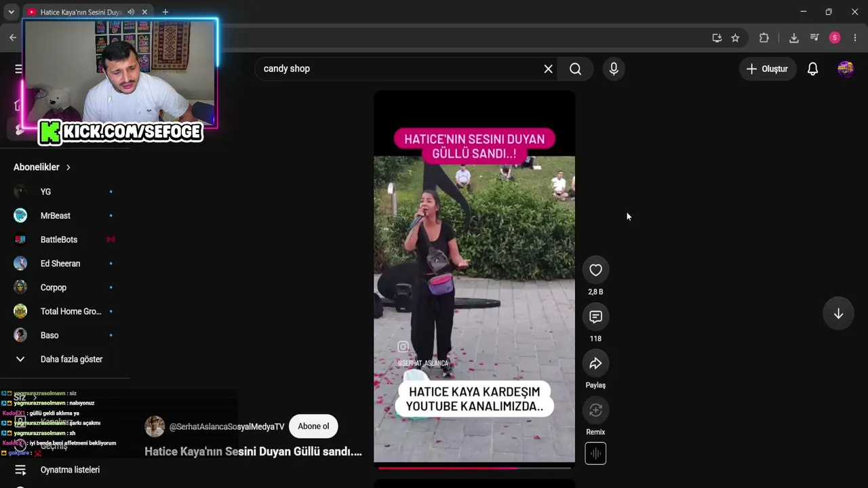
Task: Open comments on the short
Action: pyautogui.click(x=595, y=317)
